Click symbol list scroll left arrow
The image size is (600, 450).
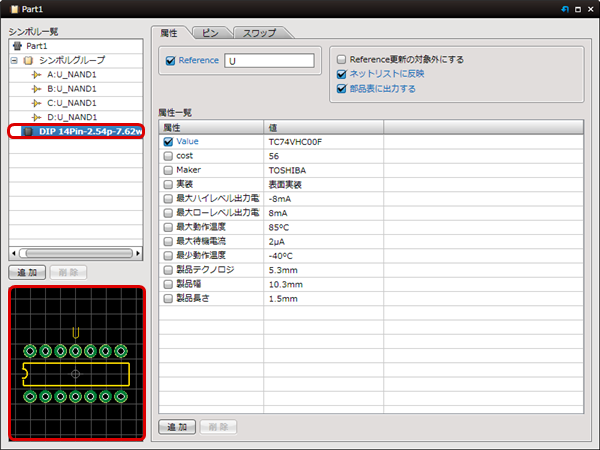pyautogui.click(x=14, y=253)
